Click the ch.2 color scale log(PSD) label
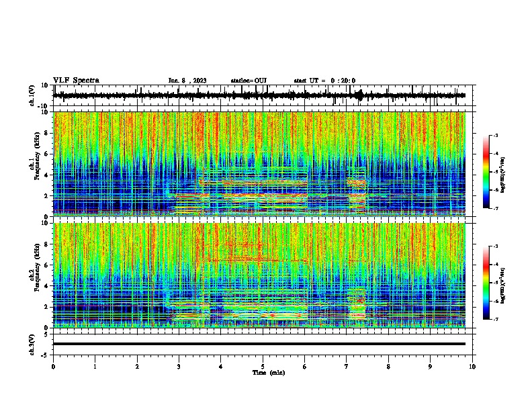532x411 pixels. click(x=502, y=285)
